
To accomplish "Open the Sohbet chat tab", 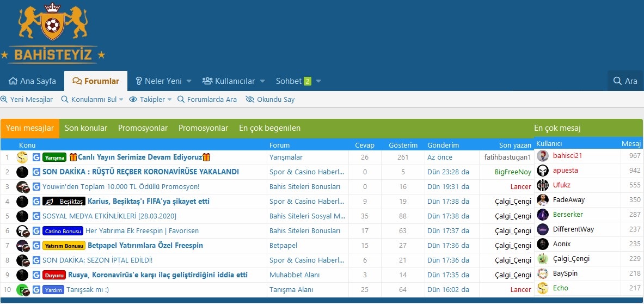I will tap(293, 81).
